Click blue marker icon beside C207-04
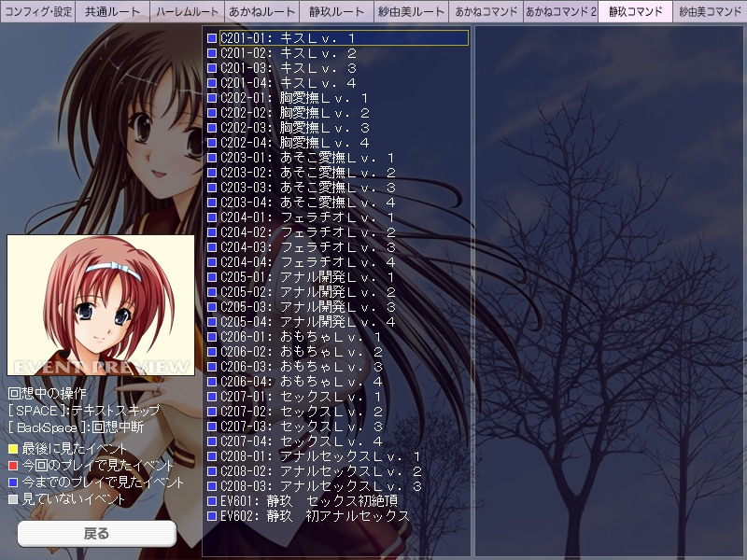 (x=212, y=441)
